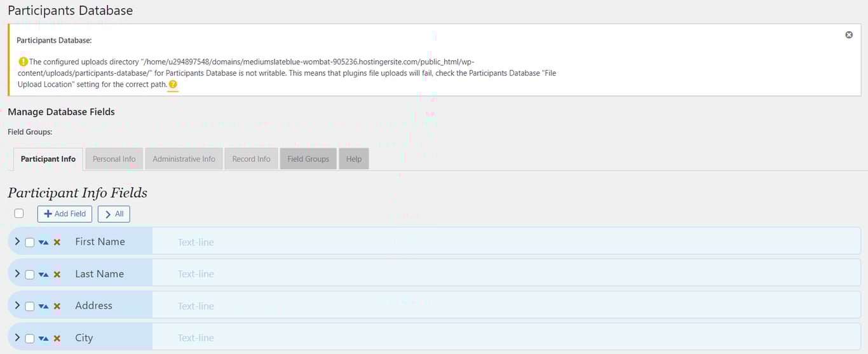Open the Administrative Info tab

pyautogui.click(x=184, y=159)
